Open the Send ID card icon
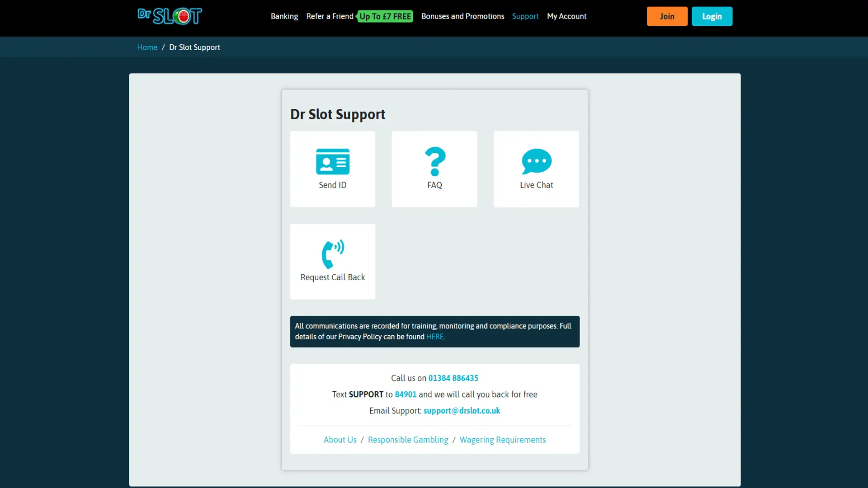Screen dimensions: 868x488 point(333,161)
